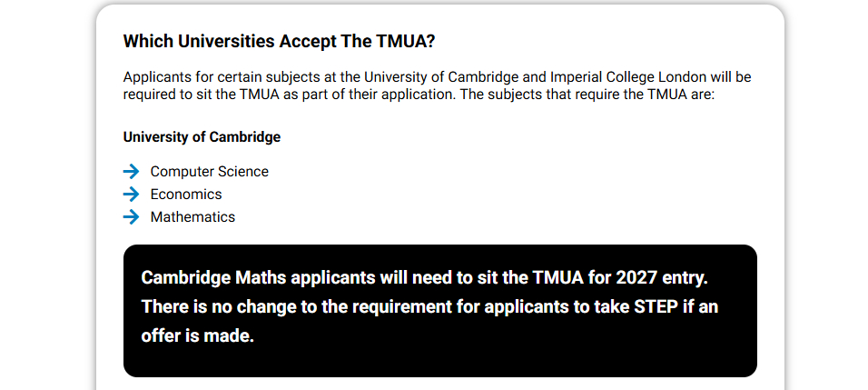The image size is (868, 390).
Task: Select the Computer Science list item
Action: pos(209,171)
